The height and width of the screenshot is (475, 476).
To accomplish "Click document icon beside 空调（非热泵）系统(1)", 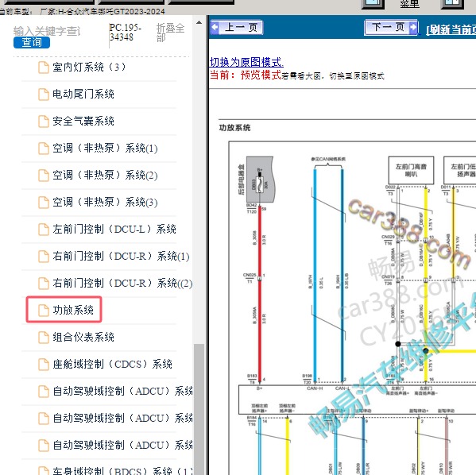I will pos(44,149).
